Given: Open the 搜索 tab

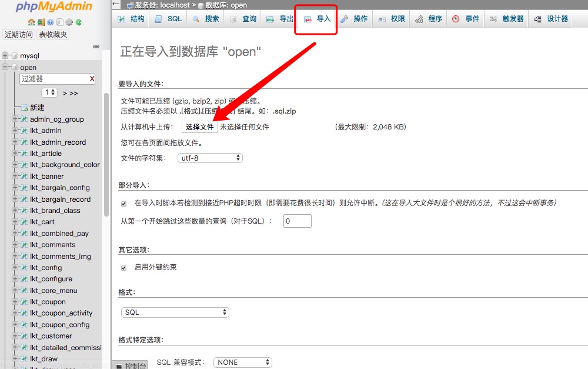Looking at the screenshot, I should click(205, 19).
